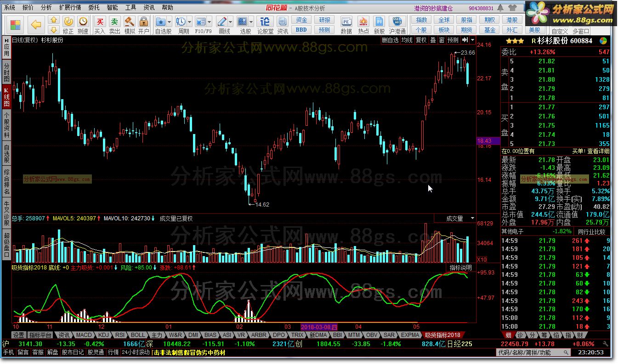Expand the 周期 period dropdown arrow
The image size is (618, 364).
(x=189, y=22)
